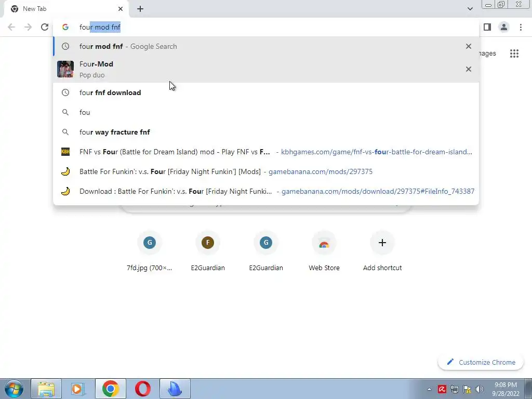Screen dimensions: 532x399
Task: Click the browser Forward arrow
Action: point(28,27)
